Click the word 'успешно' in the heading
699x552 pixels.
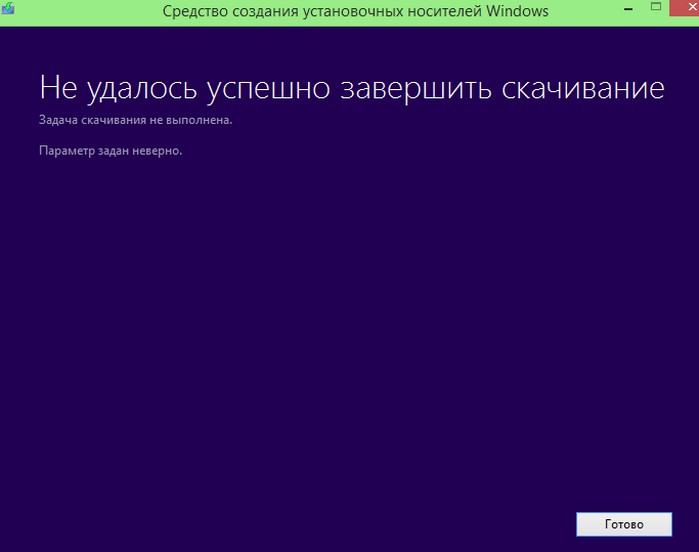pos(267,87)
